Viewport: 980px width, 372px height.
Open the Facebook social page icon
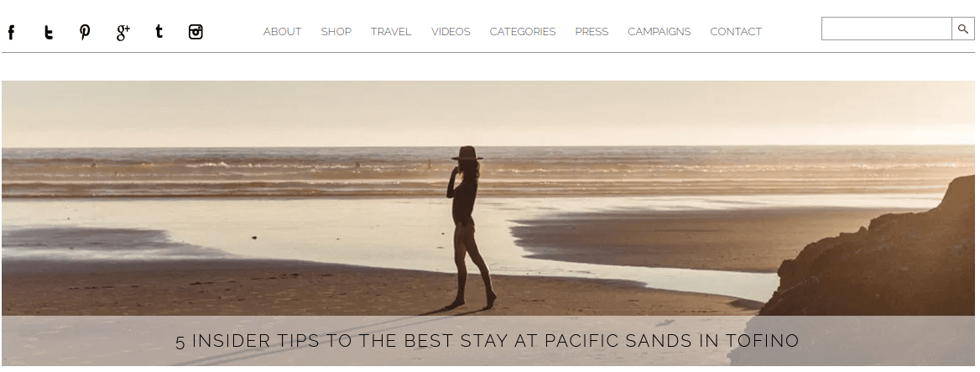11,32
